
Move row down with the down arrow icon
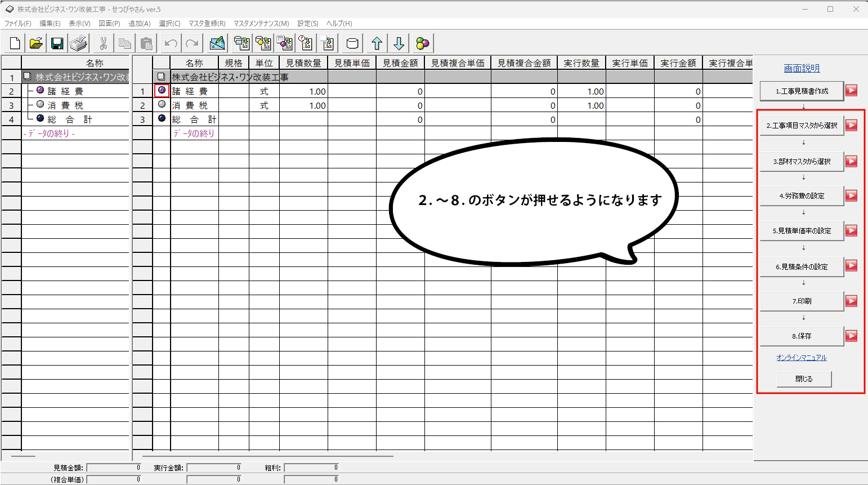point(399,43)
